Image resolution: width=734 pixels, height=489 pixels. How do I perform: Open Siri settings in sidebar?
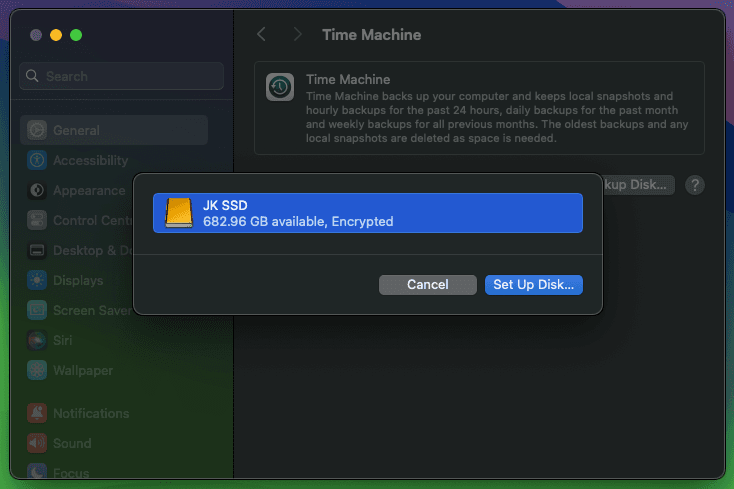point(114,340)
